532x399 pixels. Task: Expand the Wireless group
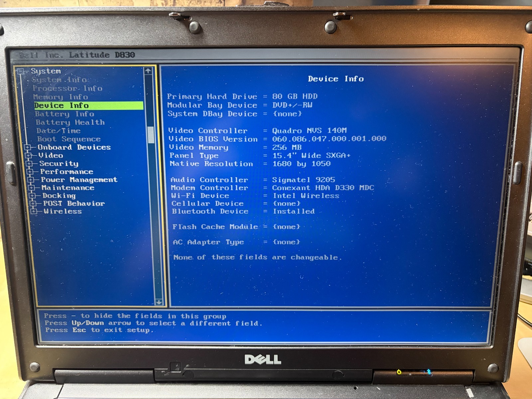pos(34,211)
